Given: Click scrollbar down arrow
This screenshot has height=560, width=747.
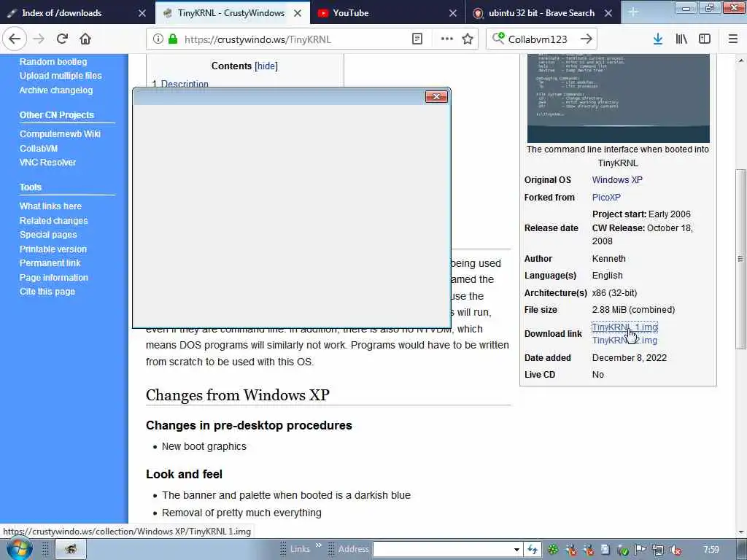Looking at the screenshot, I should (741, 532).
